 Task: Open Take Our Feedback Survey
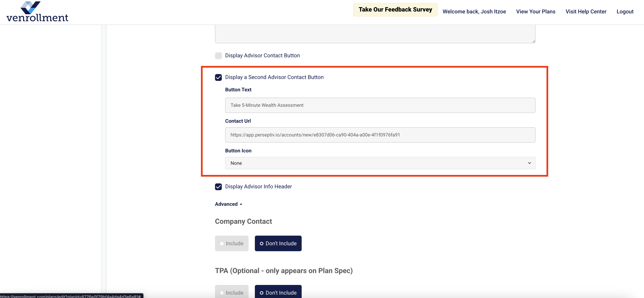click(395, 10)
